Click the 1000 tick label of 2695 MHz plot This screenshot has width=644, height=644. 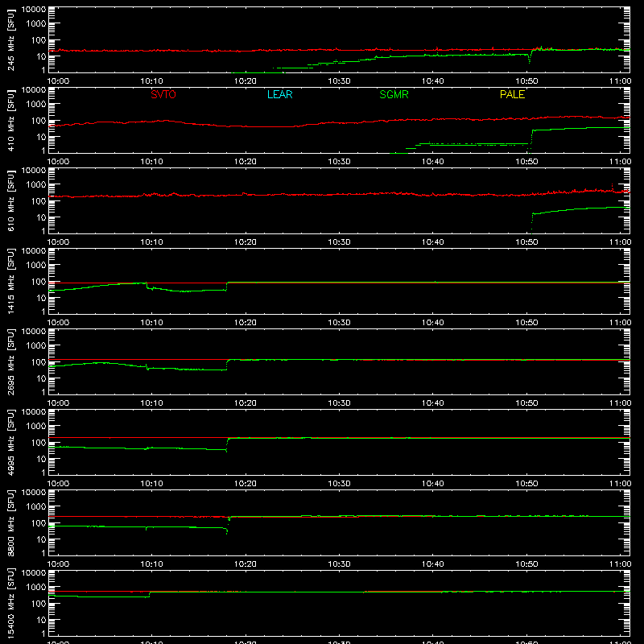coord(36,346)
